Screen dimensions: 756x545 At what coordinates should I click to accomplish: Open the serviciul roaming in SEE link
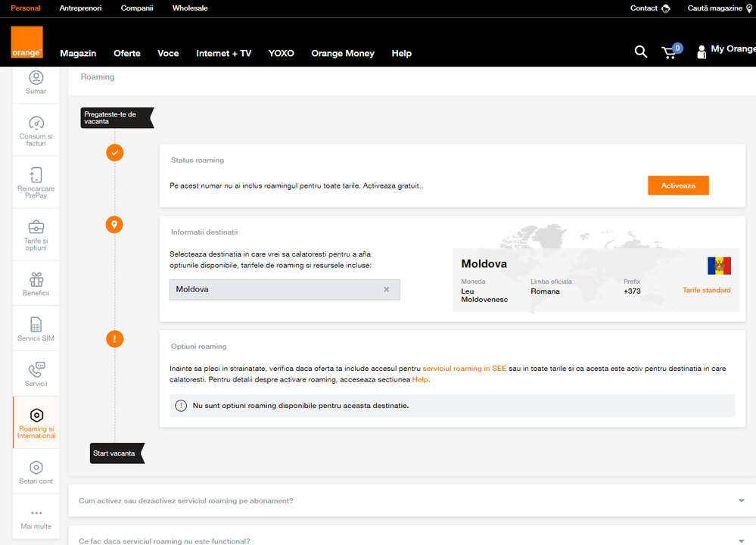(x=464, y=369)
